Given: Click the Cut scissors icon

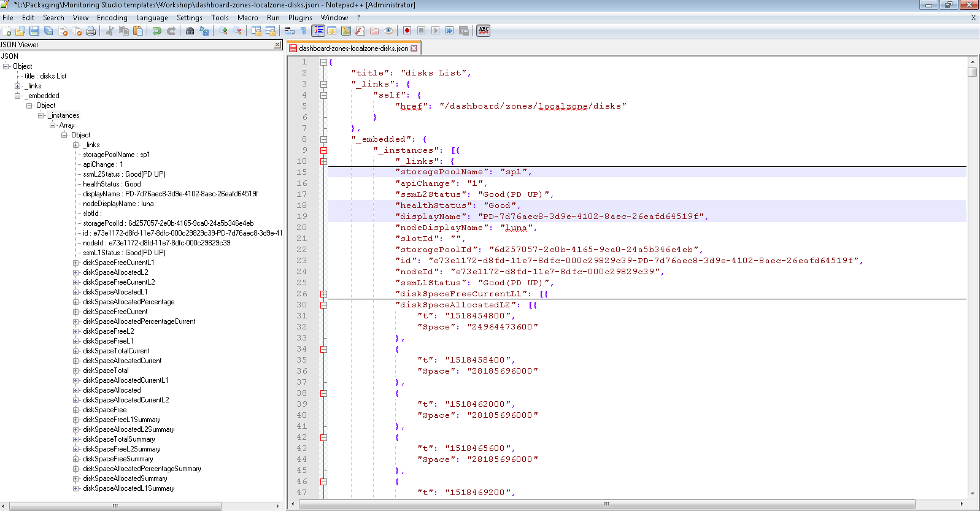Looking at the screenshot, I should [109, 31].
